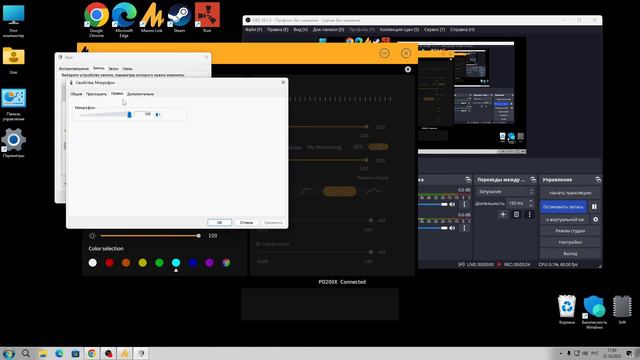
Task: Minimize Maono Link via round dash icon
Action: [x=384, y=53]
